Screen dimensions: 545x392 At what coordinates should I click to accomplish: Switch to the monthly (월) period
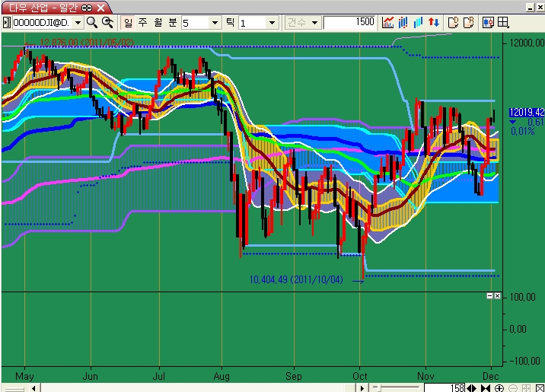(156, 23)
